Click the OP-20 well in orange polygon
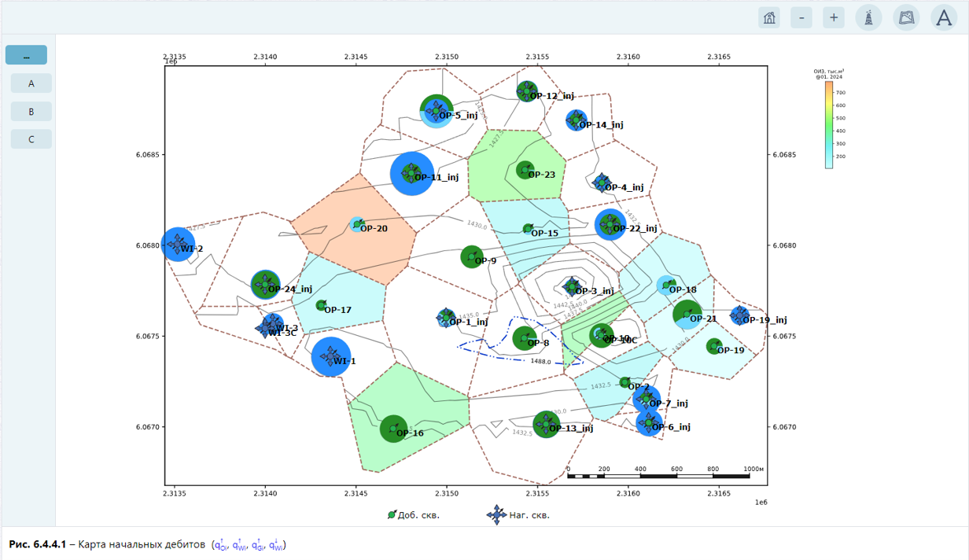Viewport: 969px width, 560px height. [357, 225]
